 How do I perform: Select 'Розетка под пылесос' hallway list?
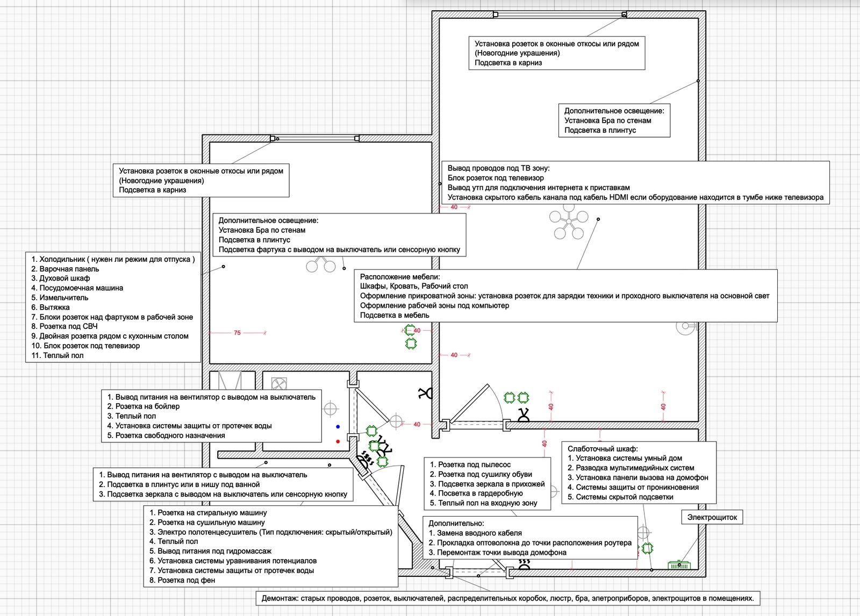pyautogui.click(x=488, y=484)
